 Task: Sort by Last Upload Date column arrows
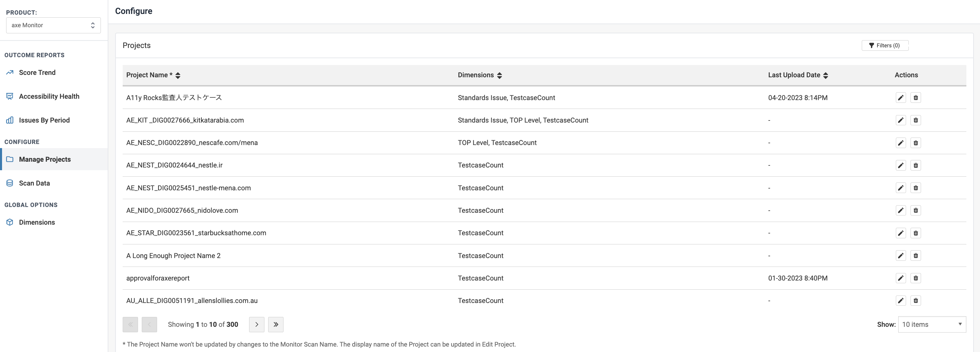click(x=825, y=75)
